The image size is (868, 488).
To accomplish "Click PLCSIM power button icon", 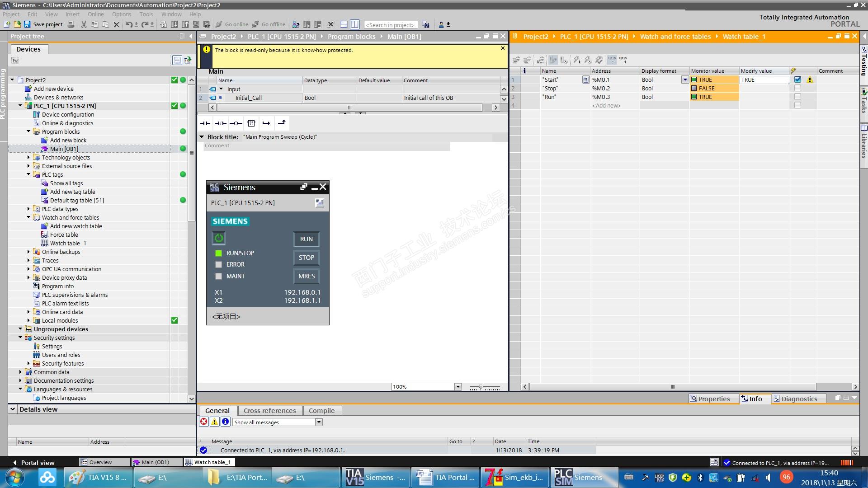I will [219, 238].
